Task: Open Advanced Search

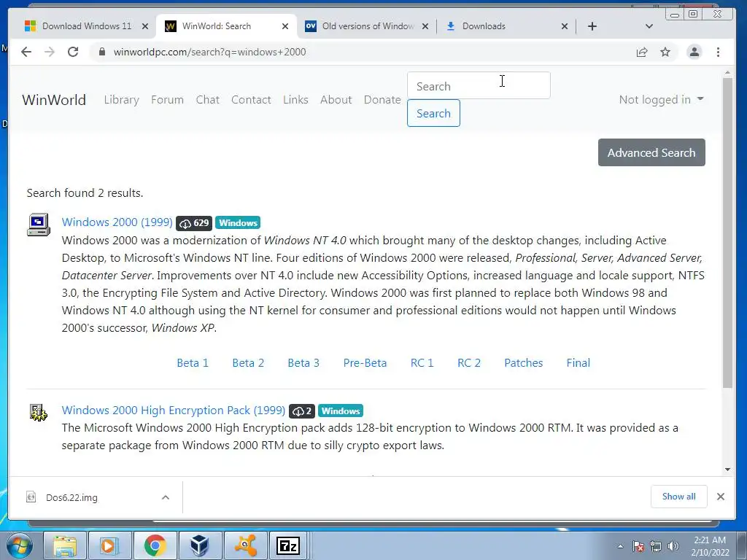Action: tap(651, 152)
